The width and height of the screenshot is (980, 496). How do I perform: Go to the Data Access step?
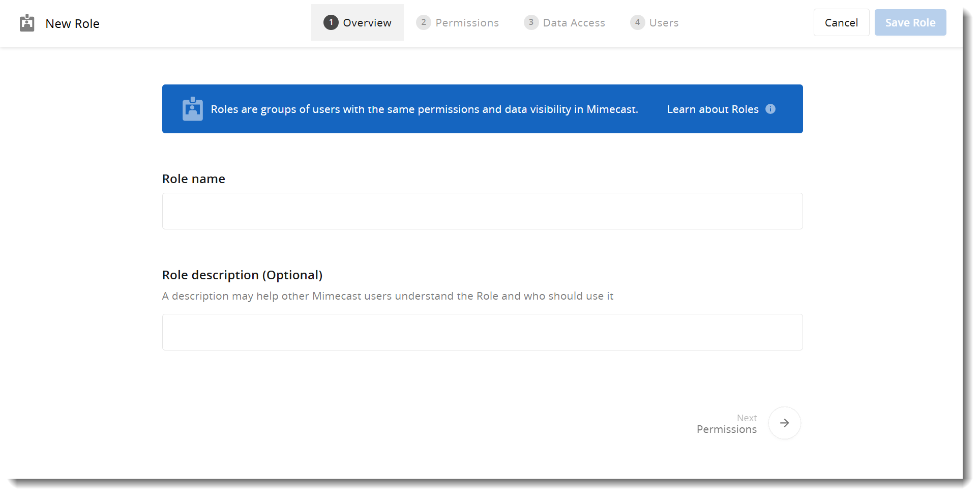574,23
